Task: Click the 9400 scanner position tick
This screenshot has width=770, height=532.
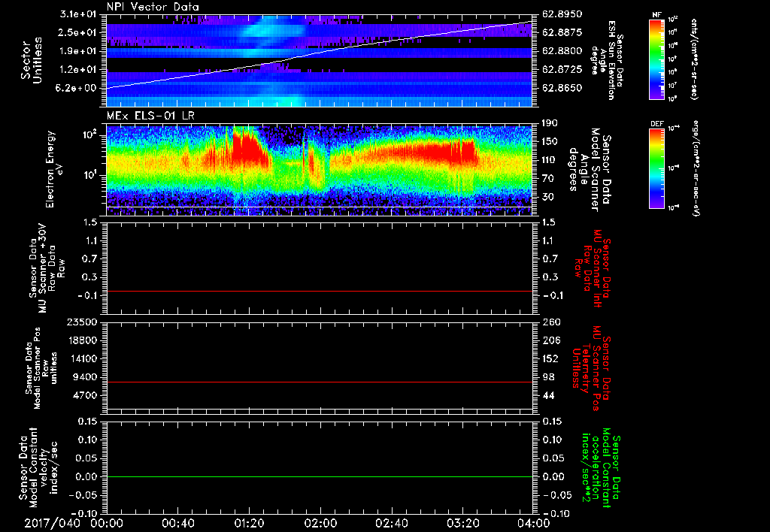Action: click(85, 377)
